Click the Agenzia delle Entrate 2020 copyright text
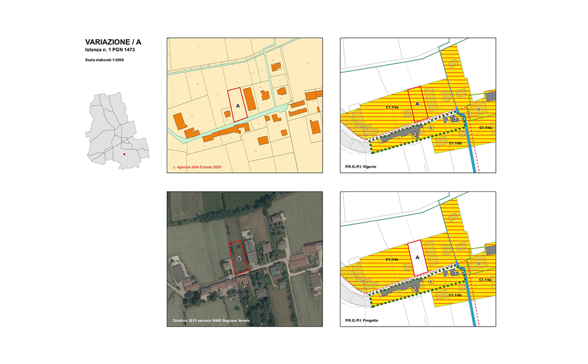Screen dimensions: 588x364 [197, 167]
